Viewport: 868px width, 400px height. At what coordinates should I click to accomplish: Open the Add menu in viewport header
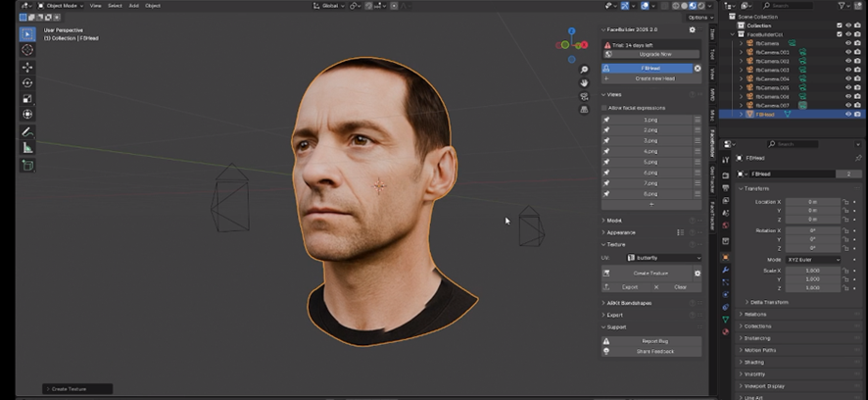[x=134, y=6]
